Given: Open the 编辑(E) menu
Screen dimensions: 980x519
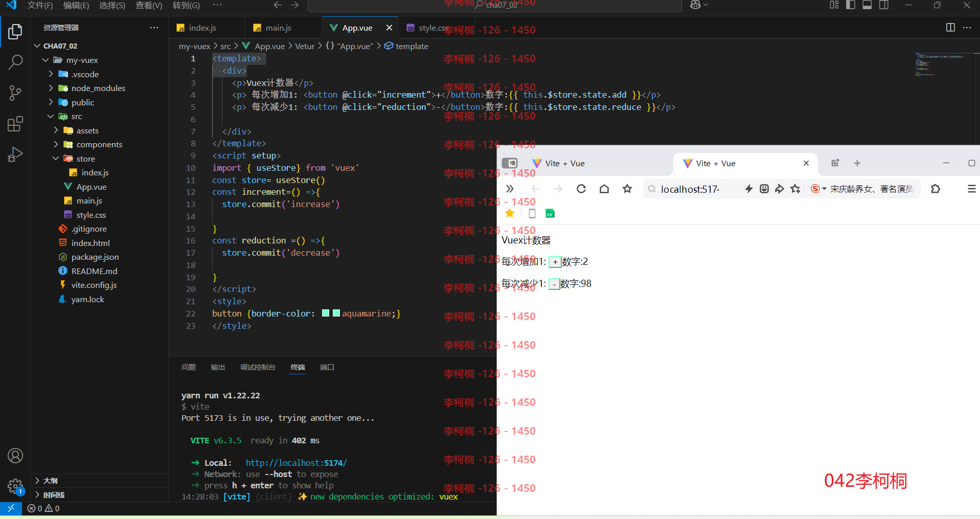Looking at the screenshot, I should (x=76, y=6).
